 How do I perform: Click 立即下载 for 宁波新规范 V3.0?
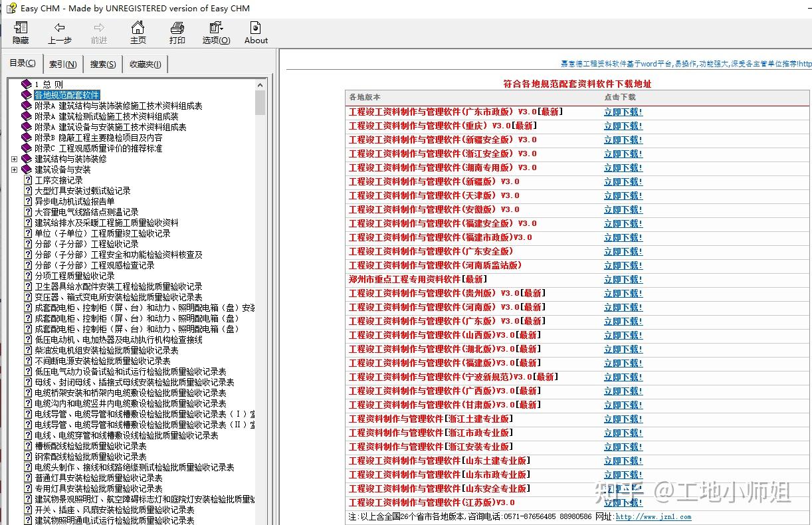[x=623, y=377]
